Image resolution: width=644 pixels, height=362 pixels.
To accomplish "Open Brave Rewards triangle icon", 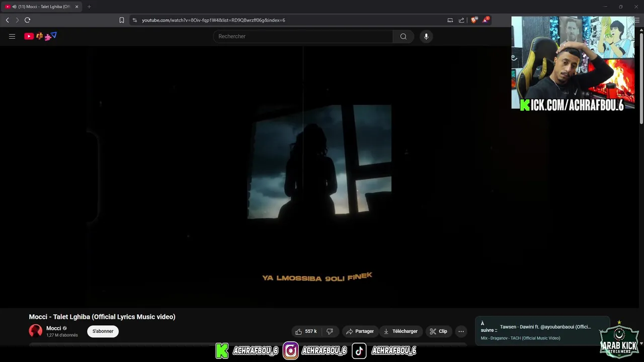I will [485, 20].
